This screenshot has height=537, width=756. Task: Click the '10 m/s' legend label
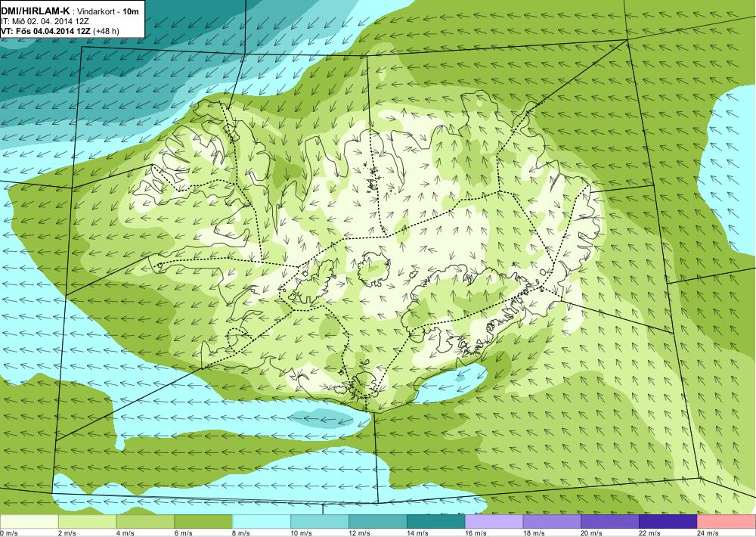(302, 533)
